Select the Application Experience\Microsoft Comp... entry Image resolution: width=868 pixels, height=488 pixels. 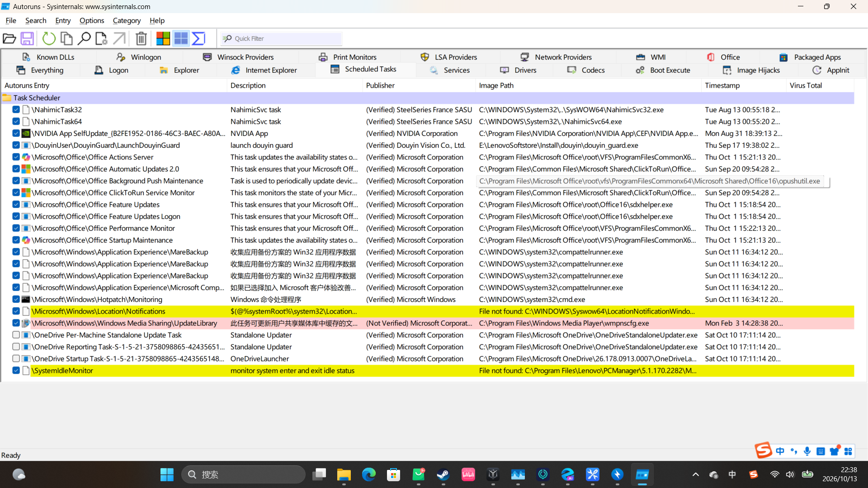[x=428, y=288]
